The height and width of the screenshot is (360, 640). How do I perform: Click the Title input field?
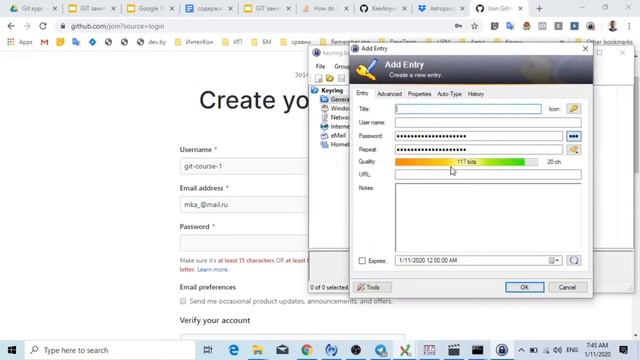pos(468,109)
